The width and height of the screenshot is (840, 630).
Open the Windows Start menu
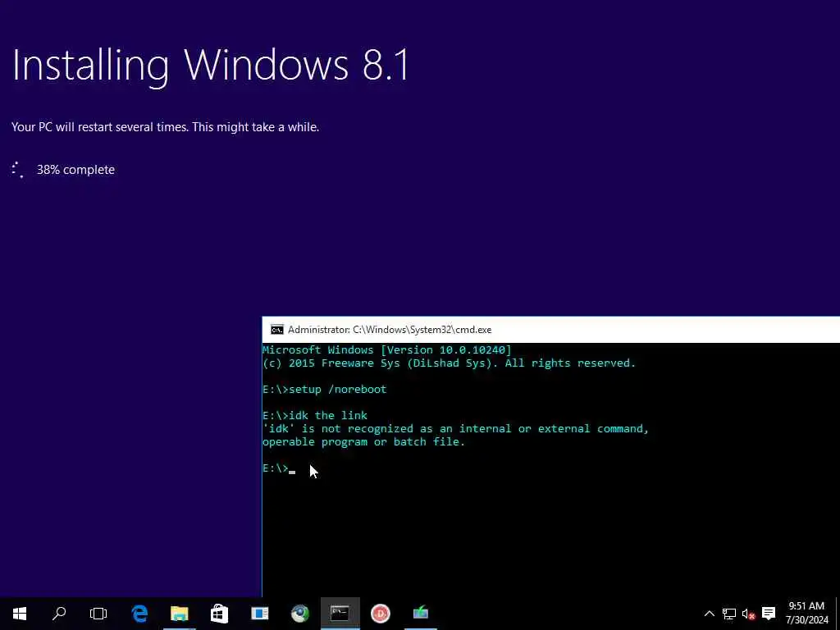(20, 613)
